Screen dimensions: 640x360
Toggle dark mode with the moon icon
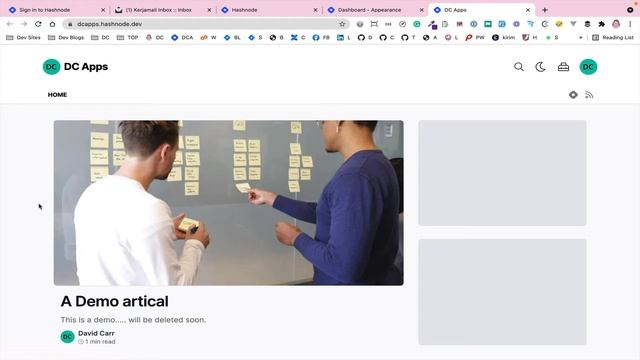tap(540, 67)
